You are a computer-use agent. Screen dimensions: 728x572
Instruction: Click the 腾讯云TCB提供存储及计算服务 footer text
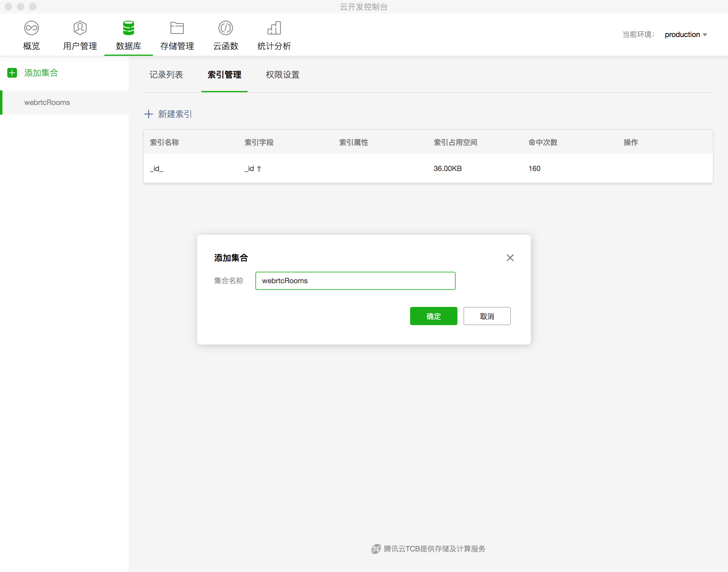tap(434, 549)
